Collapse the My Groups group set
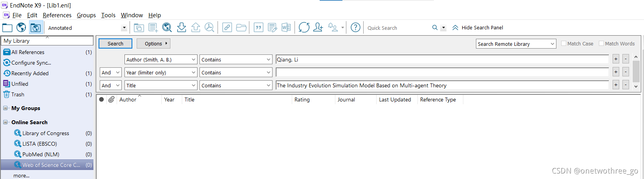This screenshot has height=179, width=644. pos(5,108)
